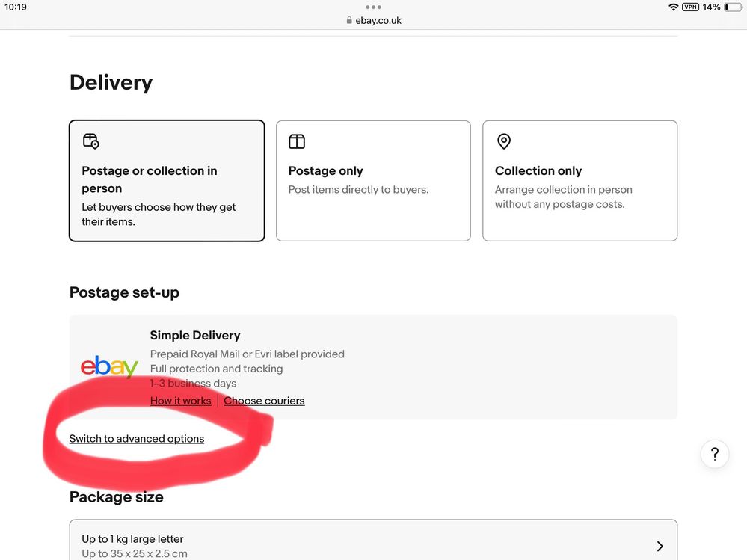Image resolution: width=747 pixels, height=560 pixels.
Task: Click the Simple Delivery heading
Action: pos(195,336)
